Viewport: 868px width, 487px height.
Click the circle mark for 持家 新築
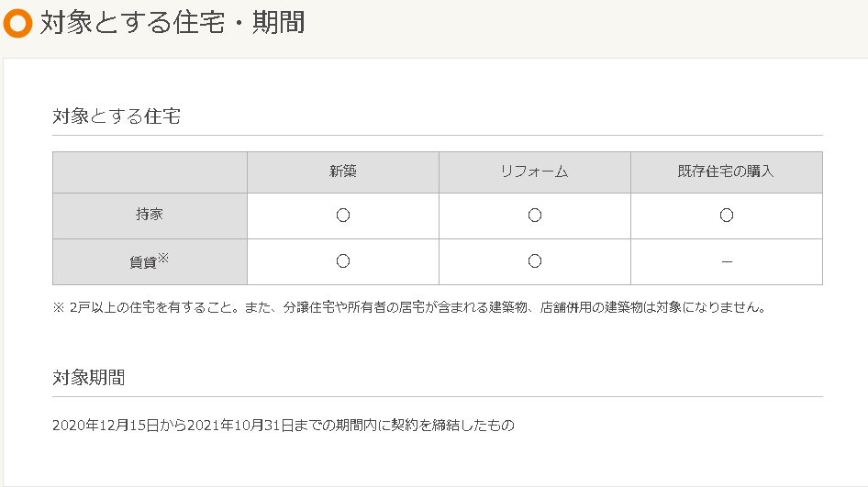343,216
